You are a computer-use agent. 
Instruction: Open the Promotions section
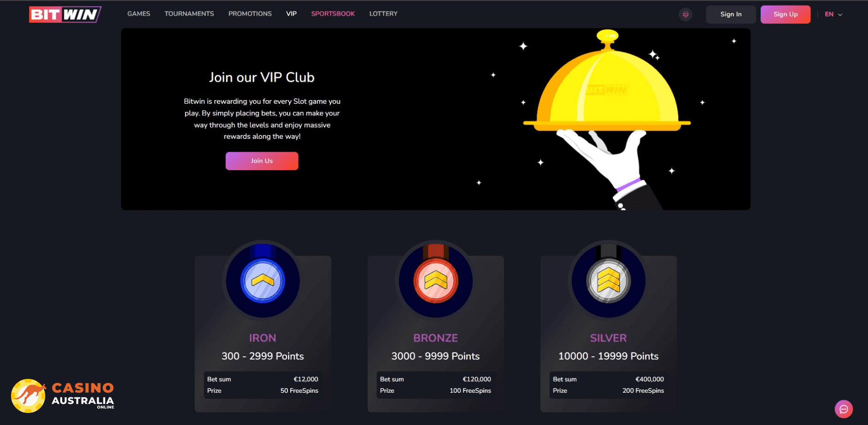coord(250,14)
